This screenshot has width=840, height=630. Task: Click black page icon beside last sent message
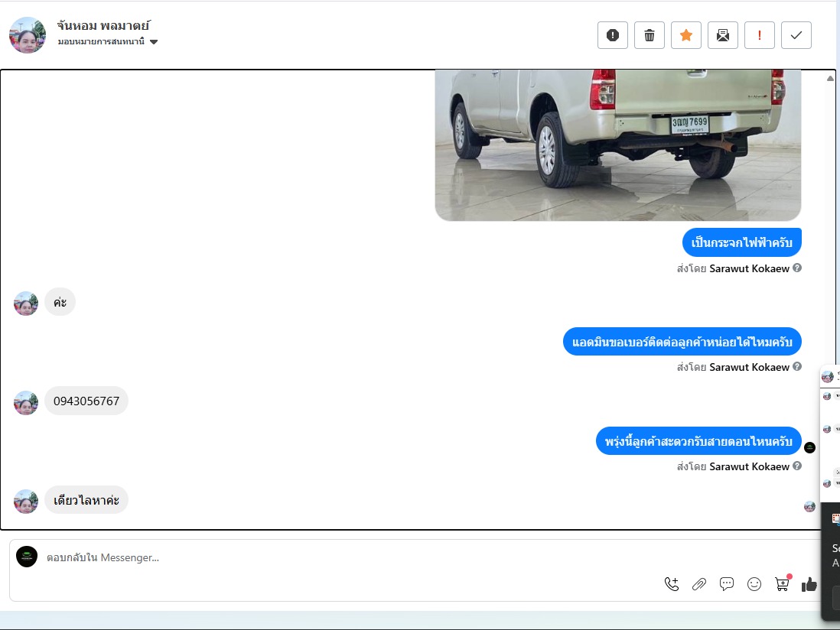[809, 447]
